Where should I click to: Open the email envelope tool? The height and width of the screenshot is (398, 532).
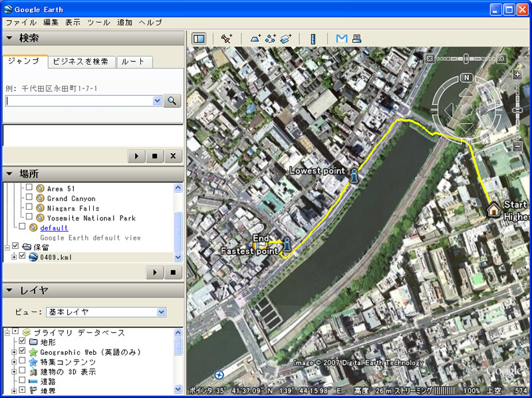point(342,39)
